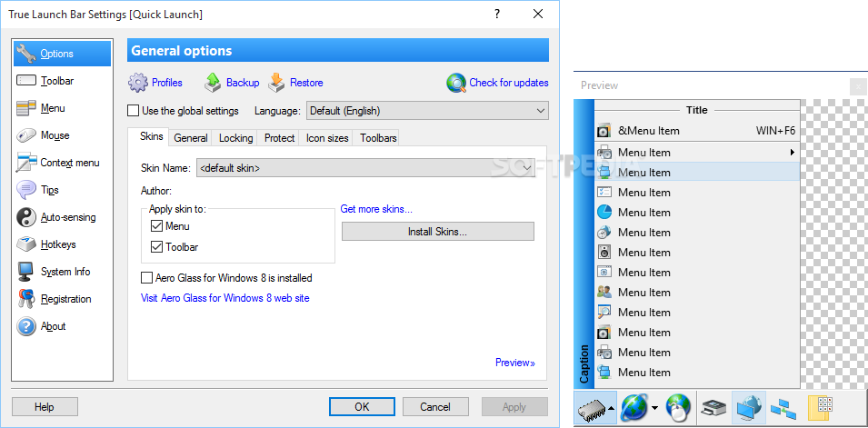Click the Install Skins button
This screenshot has width=868, height=428.
[438, 232]
